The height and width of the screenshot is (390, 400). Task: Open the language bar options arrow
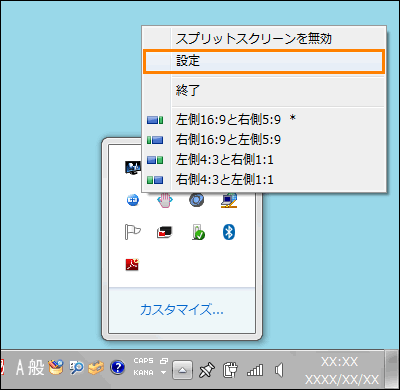[x=163, y=373]
